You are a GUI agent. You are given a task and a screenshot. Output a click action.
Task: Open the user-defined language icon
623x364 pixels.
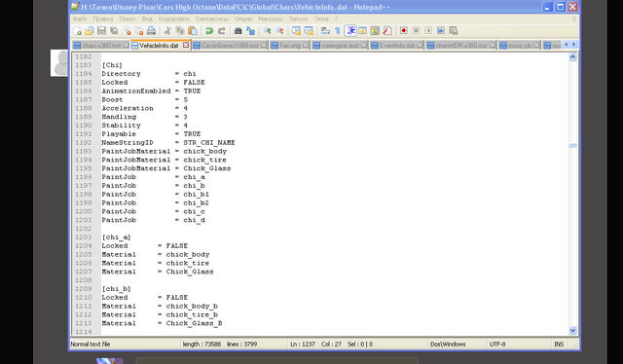click(362, 30)
